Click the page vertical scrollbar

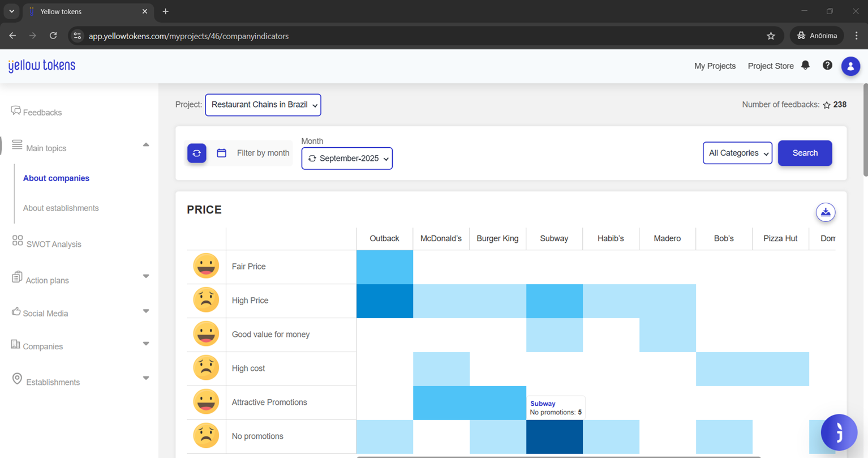(865, 130)
